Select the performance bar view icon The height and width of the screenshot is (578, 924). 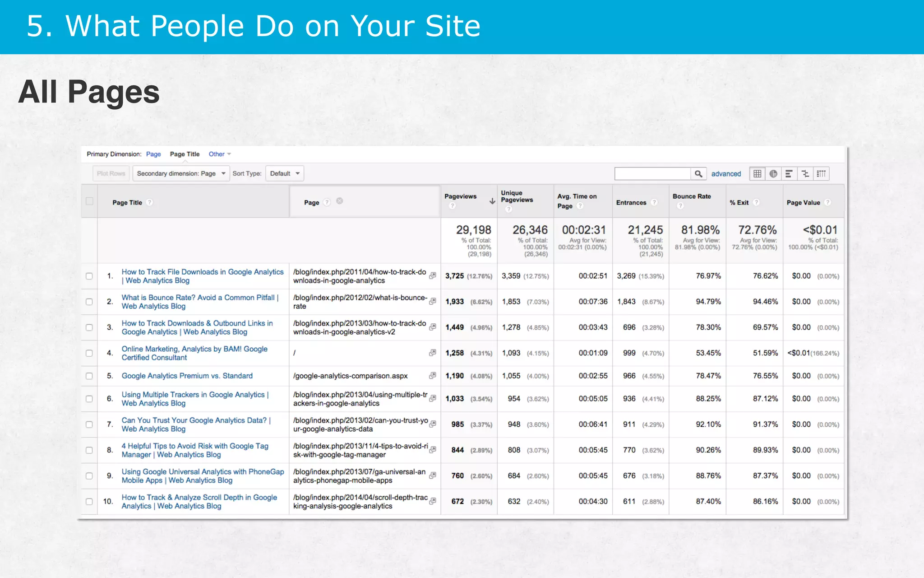point(789,174)
